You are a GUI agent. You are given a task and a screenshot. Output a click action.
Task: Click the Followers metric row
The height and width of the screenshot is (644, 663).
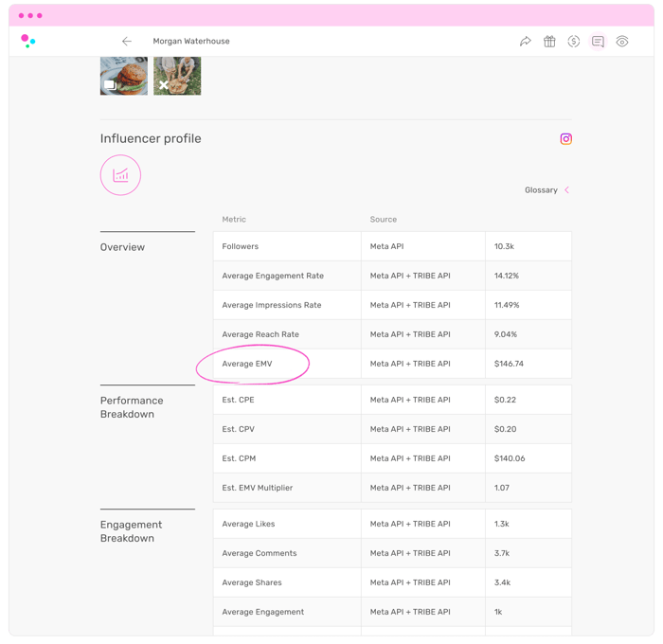click(x=392, y=246)
